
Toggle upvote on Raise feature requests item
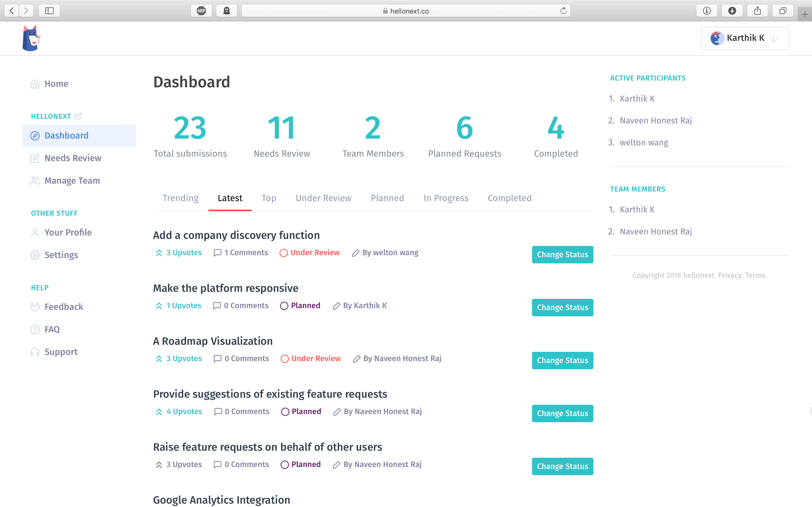(x=159, y=465)
